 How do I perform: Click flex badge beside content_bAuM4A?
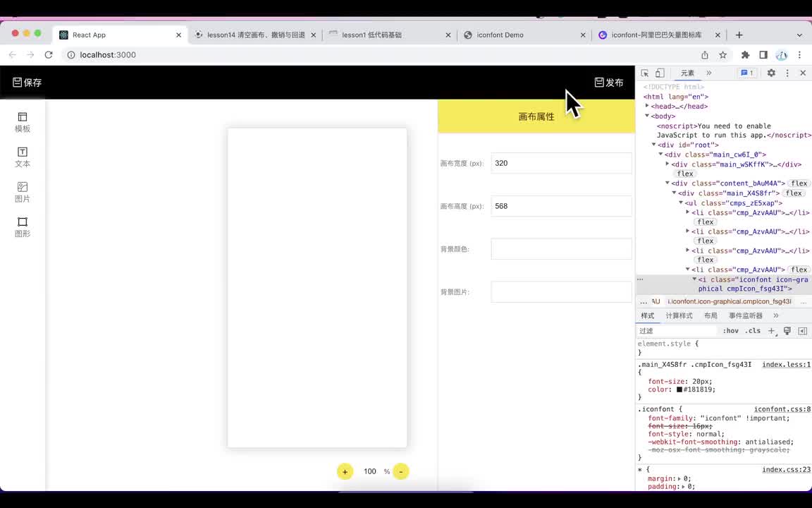click(799, 183)
